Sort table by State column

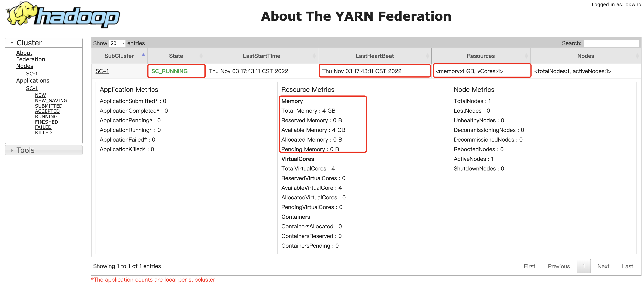pos(176,56)
